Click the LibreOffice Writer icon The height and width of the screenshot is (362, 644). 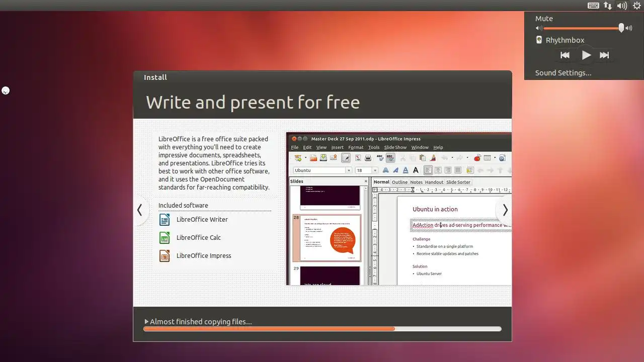click(x=165, y=220)
